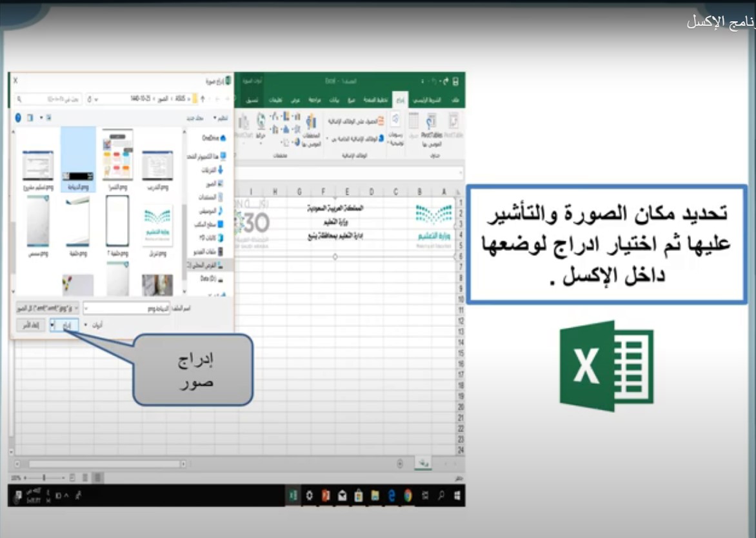Open the Picture Tools Format tab

click(x=252, y=100)
